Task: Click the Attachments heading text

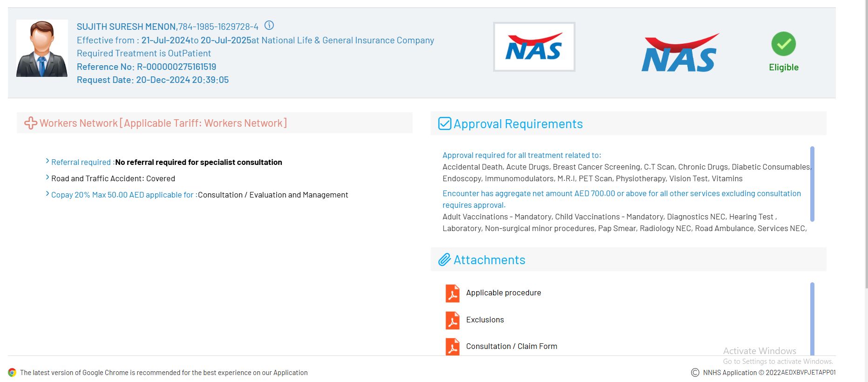Action: (x=489, y=260)
